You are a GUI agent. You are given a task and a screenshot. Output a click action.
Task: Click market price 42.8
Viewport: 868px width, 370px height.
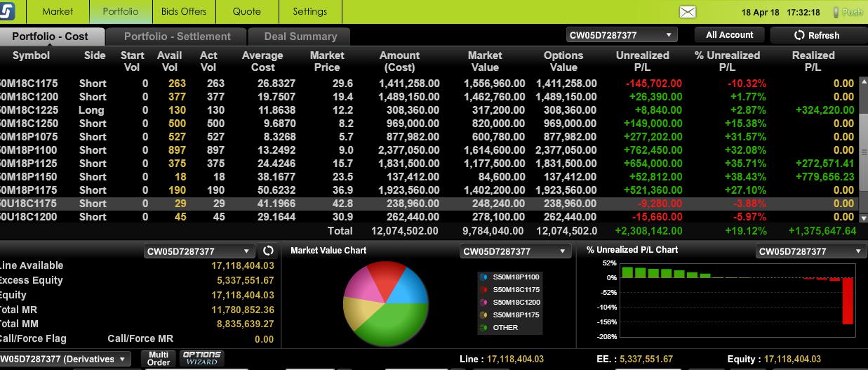click(344, 203)
